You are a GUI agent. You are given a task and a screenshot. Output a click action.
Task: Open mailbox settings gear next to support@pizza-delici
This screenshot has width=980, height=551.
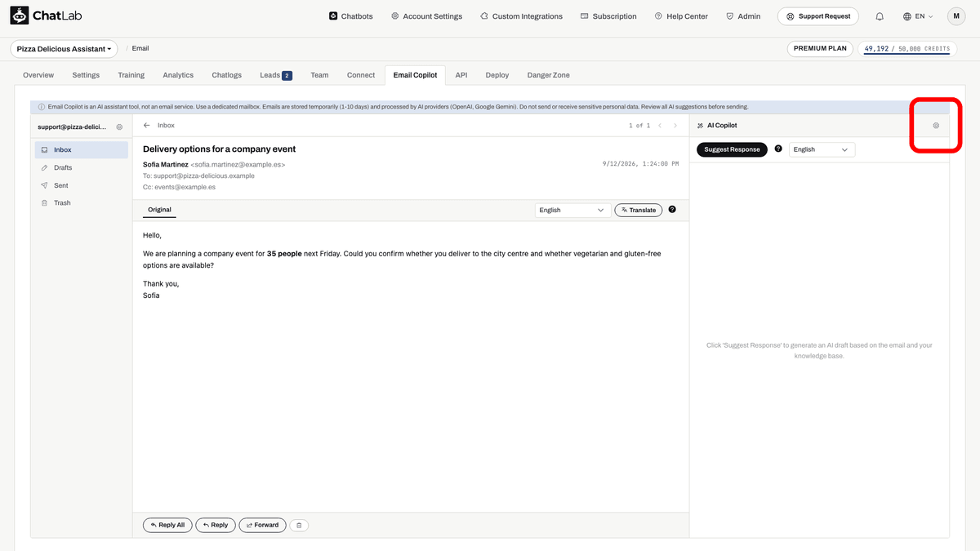(119, 127)
